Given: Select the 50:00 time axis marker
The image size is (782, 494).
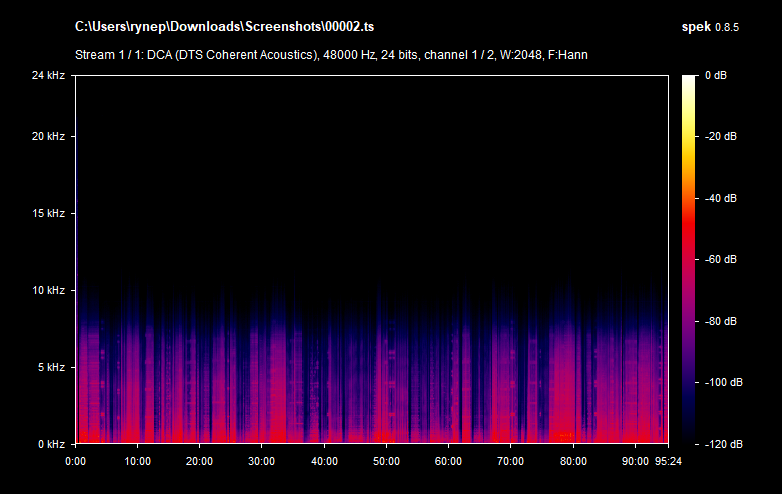Looking at the screenshot, I should (386, 462).
